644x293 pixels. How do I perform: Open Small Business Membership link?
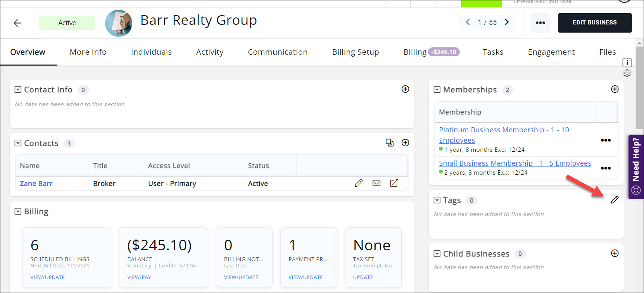pyautogui.click(x=515, y=163)
